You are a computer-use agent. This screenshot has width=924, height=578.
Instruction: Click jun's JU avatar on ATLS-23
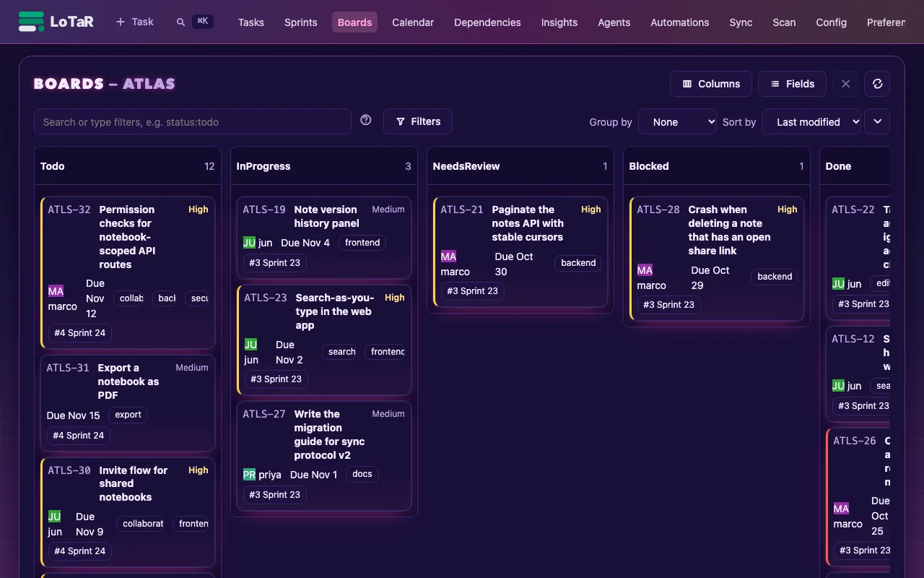tap(250, 345)
